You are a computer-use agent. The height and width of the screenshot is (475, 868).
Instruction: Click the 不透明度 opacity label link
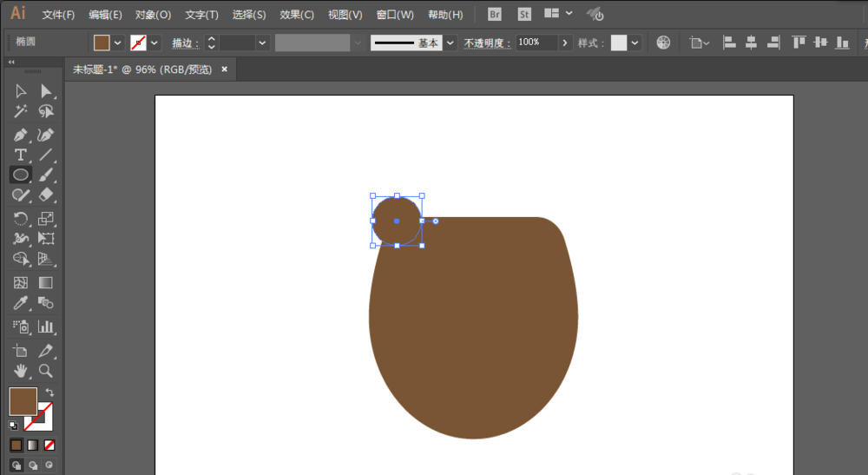tap(487, 43)
